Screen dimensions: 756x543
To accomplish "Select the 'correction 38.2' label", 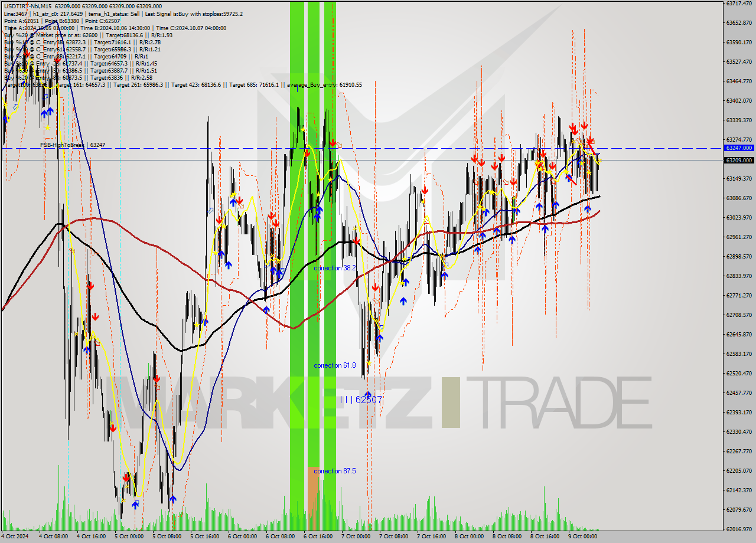I will (x=335, y=268).
